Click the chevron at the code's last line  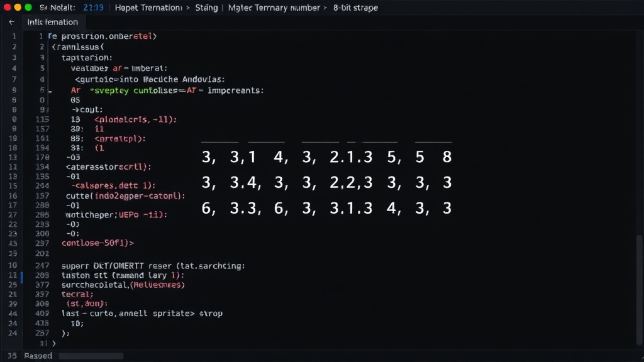click(54, 343)
